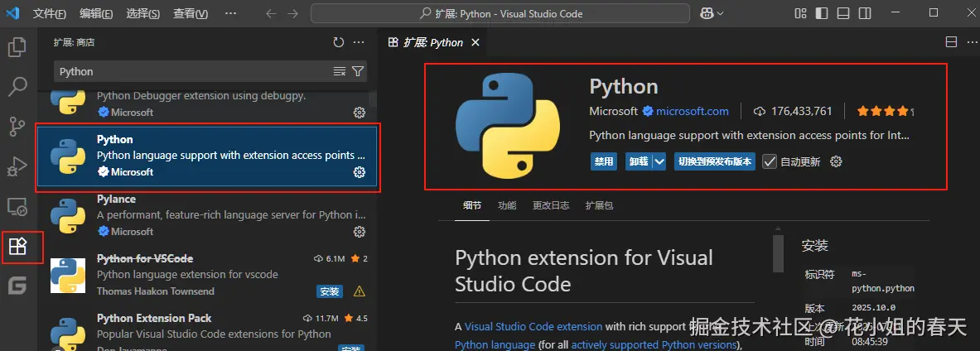The width and height of the screenshot is (980, 351).
Task: Open microsoft.com publisher link
Action: (x=692, y=111)
